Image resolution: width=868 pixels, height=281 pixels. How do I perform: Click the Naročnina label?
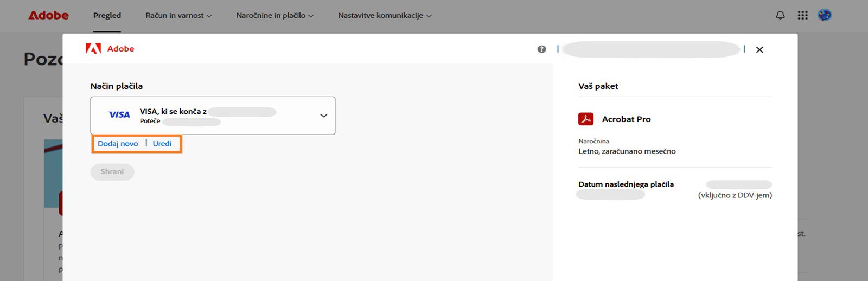click(594, 141)
